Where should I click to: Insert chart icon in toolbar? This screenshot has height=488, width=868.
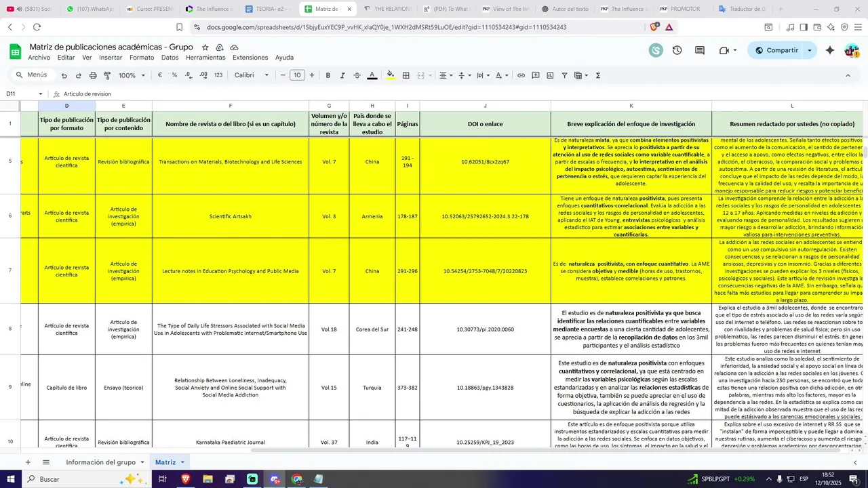[x=550, y=75]
